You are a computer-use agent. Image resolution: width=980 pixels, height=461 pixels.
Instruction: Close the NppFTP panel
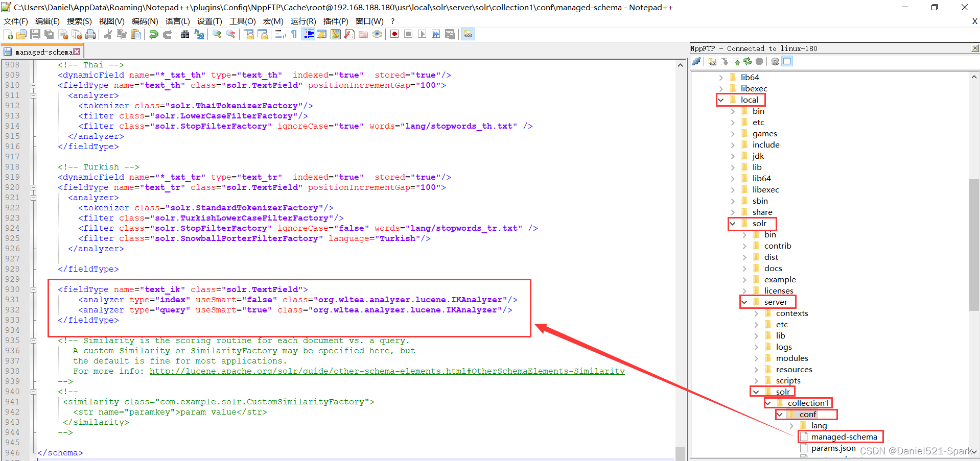tap(975, 48)
